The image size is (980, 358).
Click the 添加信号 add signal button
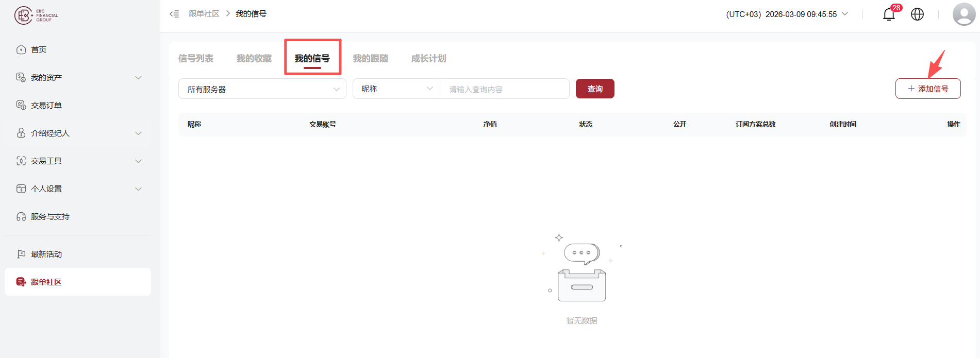point(928,89)
